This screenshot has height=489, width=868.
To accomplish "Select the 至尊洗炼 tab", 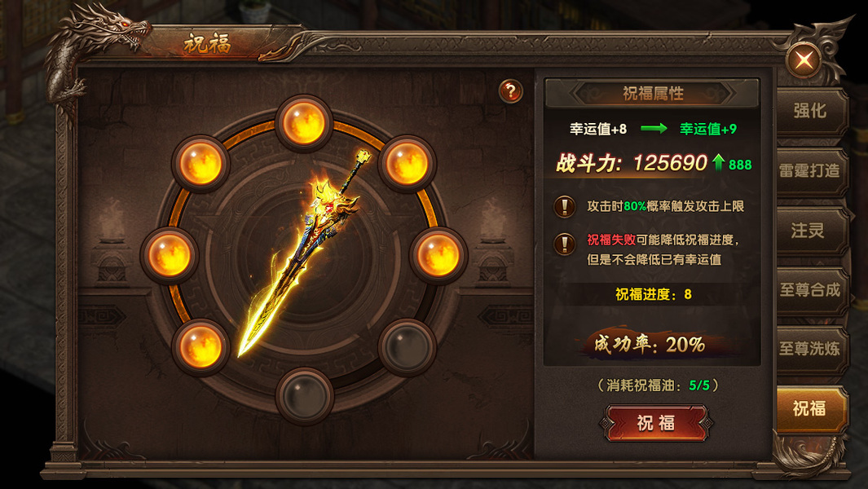I will pos(811,349).
